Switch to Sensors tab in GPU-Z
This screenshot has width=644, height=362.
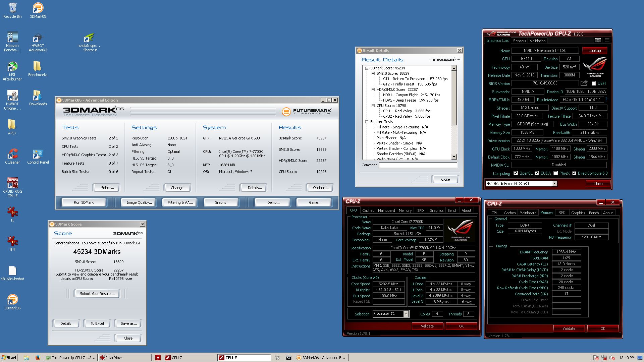pos(519,41)
